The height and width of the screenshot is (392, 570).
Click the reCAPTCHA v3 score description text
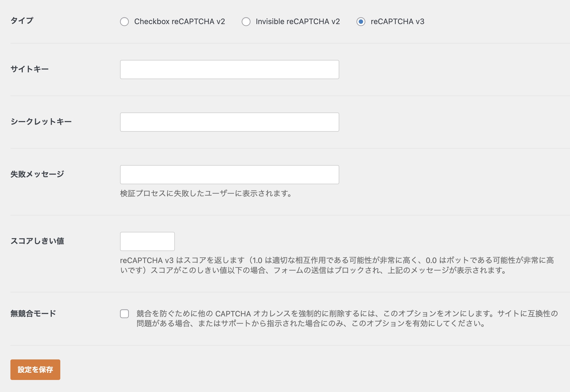click(337, 265)
